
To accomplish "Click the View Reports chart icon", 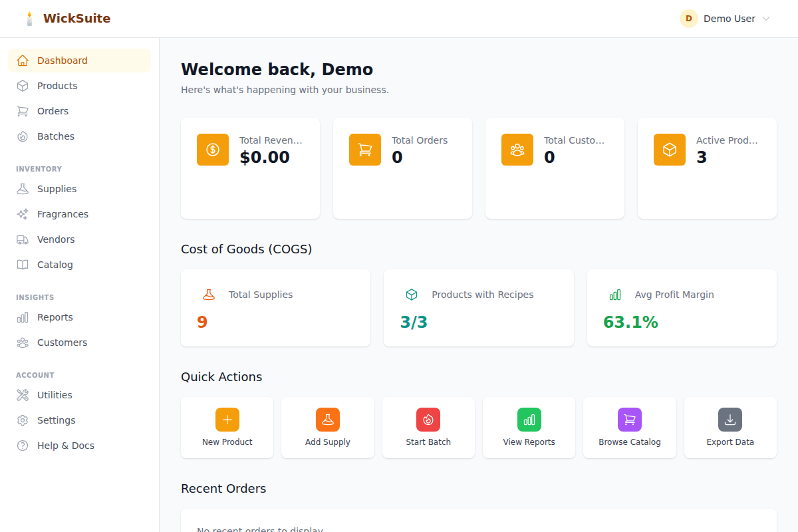I will pos(529,420).
